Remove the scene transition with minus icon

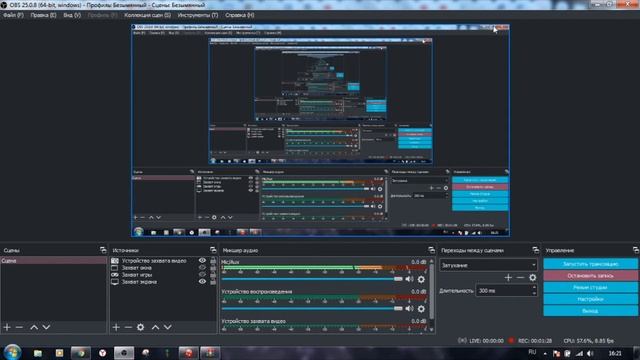[x=520, y=278]
